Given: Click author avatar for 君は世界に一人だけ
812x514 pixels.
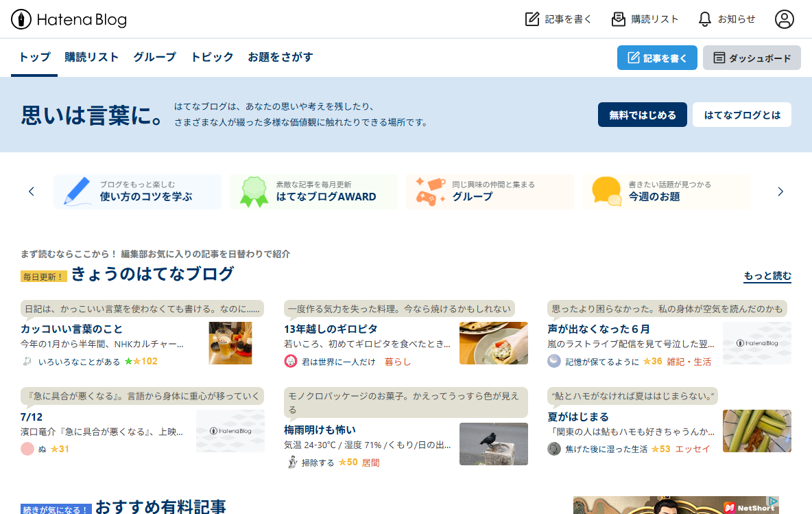Looking at the screenshot, I should tap(291, 361).
